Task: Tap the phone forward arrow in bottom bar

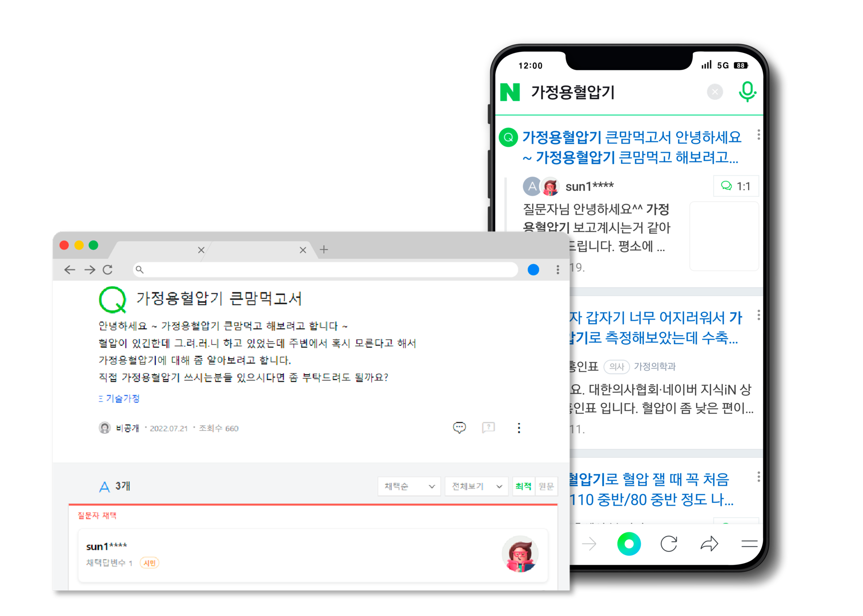Action: 589,544
